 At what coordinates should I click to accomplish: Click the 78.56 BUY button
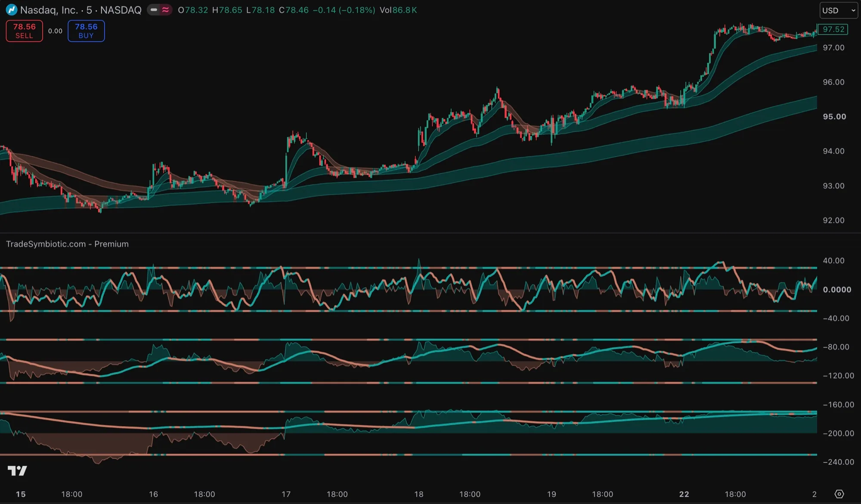click(x=86, y=31)
